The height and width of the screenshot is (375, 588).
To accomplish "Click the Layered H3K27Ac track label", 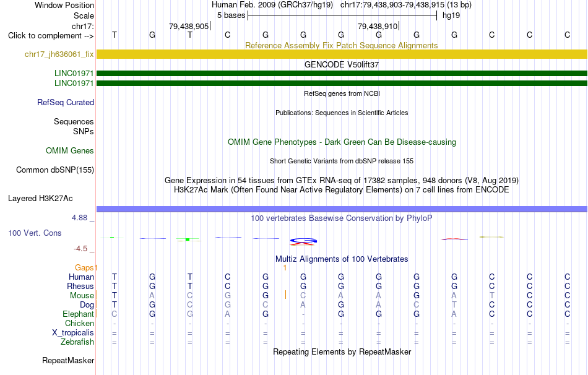I will 40,199.
